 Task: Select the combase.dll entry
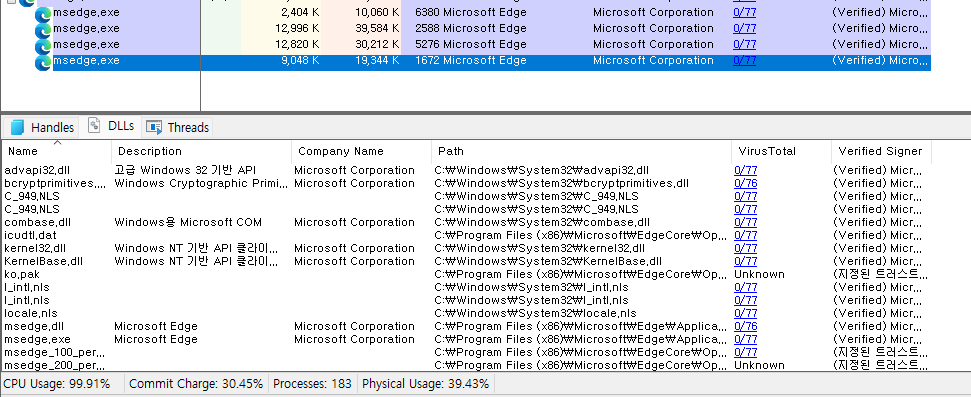[37, 222]
